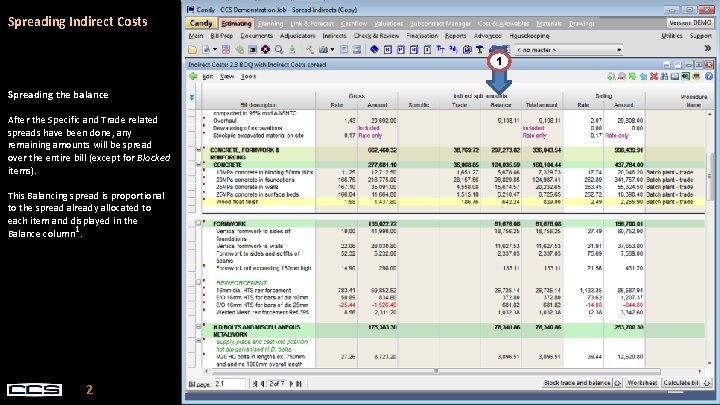Open the Housekeeping menu
720x405 pixels.
click(x=529, y=36)
